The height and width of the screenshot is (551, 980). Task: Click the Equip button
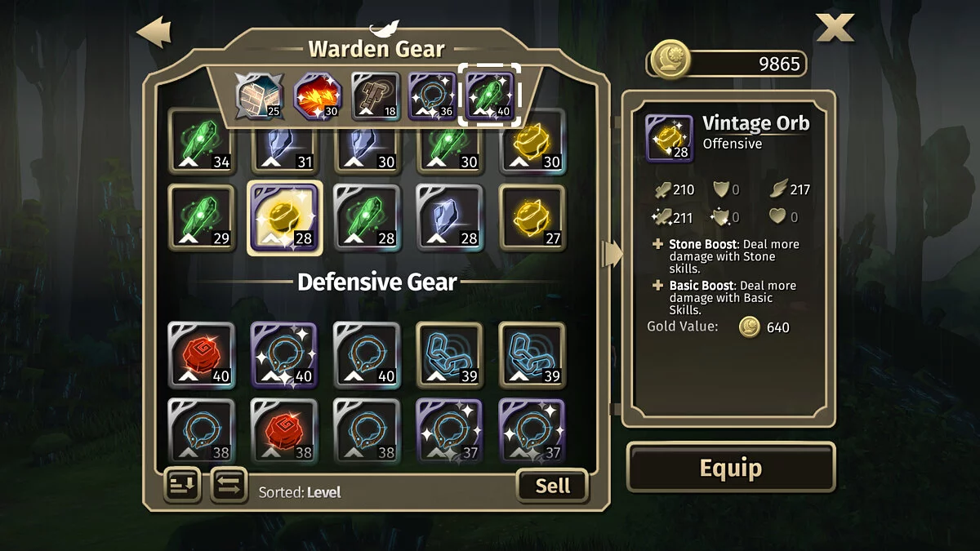(731, 468)
